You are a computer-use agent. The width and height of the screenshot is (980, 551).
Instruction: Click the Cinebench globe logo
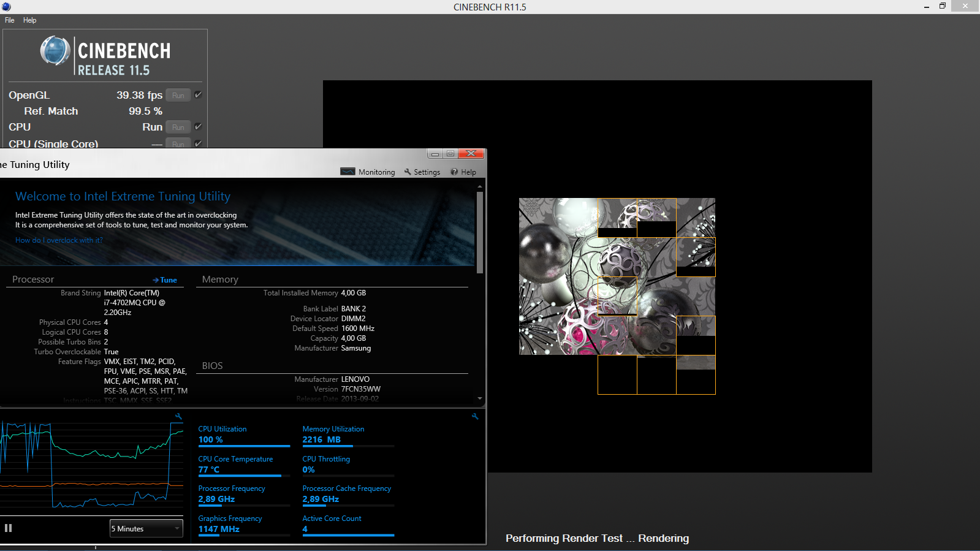55,50
